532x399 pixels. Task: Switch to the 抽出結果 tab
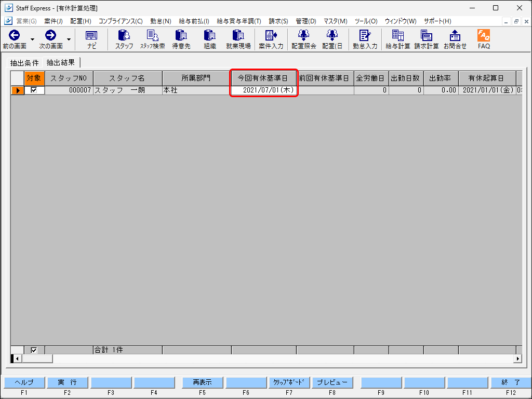(61, 62)
